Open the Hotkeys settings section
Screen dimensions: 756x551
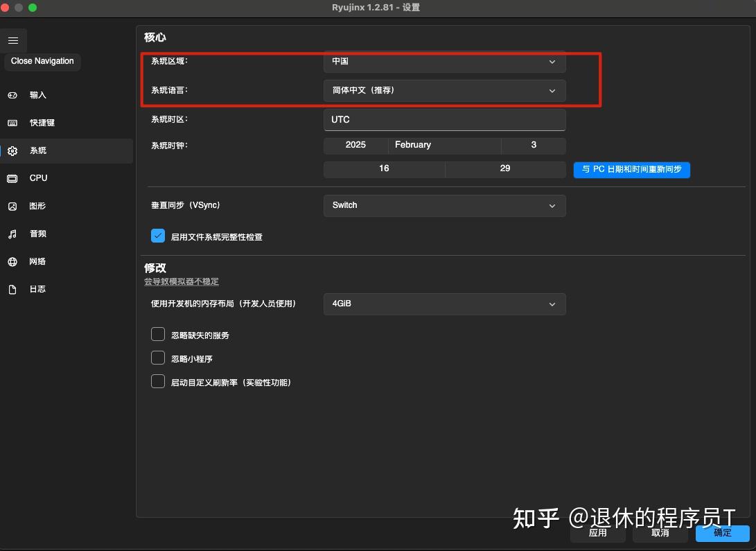[x=40, y=123]
